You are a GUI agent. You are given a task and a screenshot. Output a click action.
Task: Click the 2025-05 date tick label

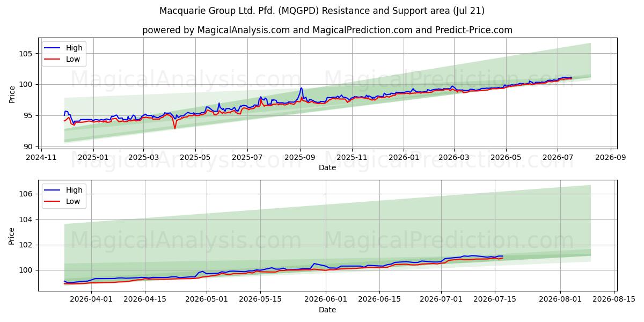coord(195,157)
